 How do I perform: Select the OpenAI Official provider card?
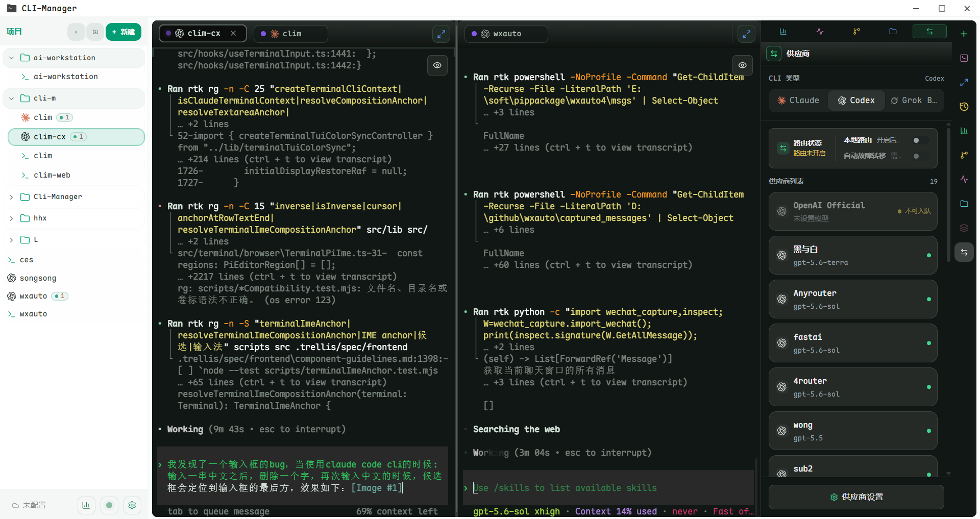[853, 211]
